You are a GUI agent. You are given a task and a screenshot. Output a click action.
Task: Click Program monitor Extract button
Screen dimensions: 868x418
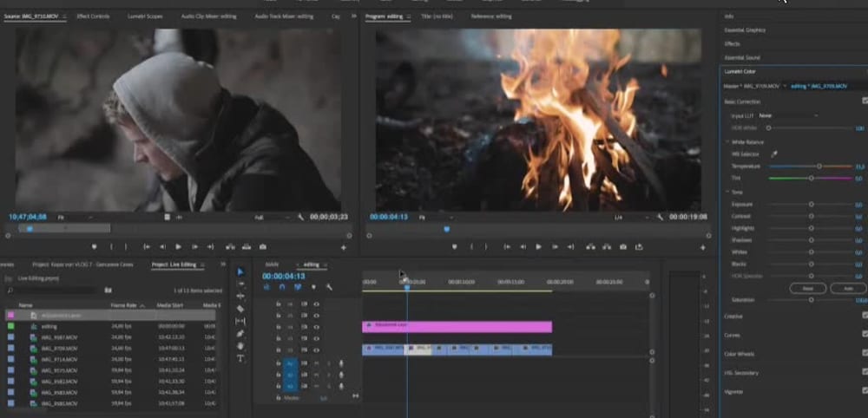click(607, 246)
